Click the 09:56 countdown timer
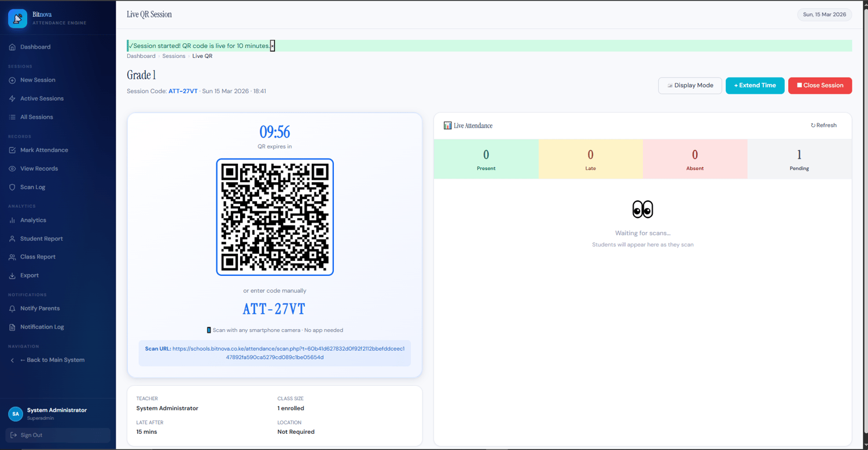This screenshot has height=450, width=868. pyautogui.click(x=275, y=132)
